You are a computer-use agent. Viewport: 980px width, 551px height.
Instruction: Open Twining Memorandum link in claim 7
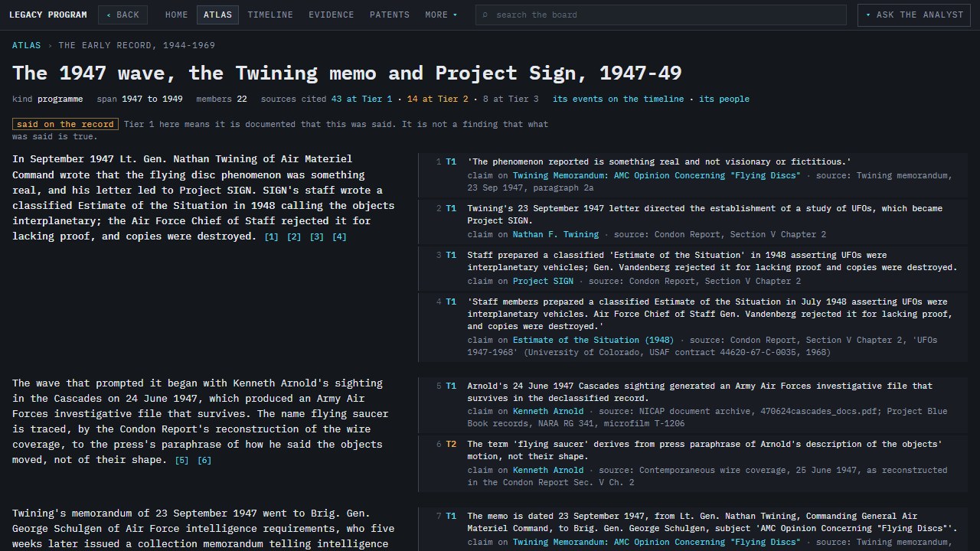[x=656, y=542]
